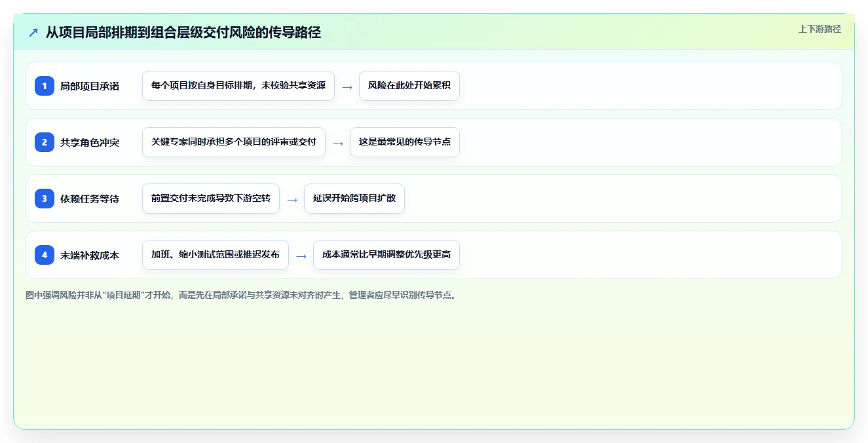The image size is (868, 443).
Task: Select box 延误开始跨项目扩散
Action: point(354,199)
